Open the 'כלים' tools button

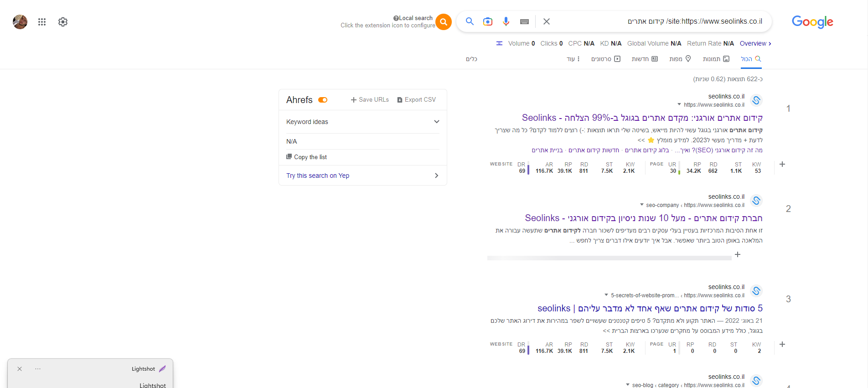pos(471,59)
